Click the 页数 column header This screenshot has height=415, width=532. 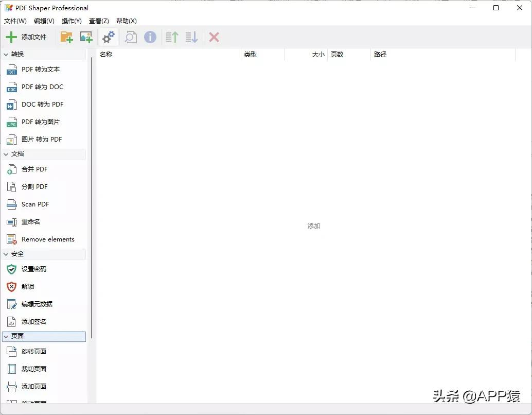[337, 54]
